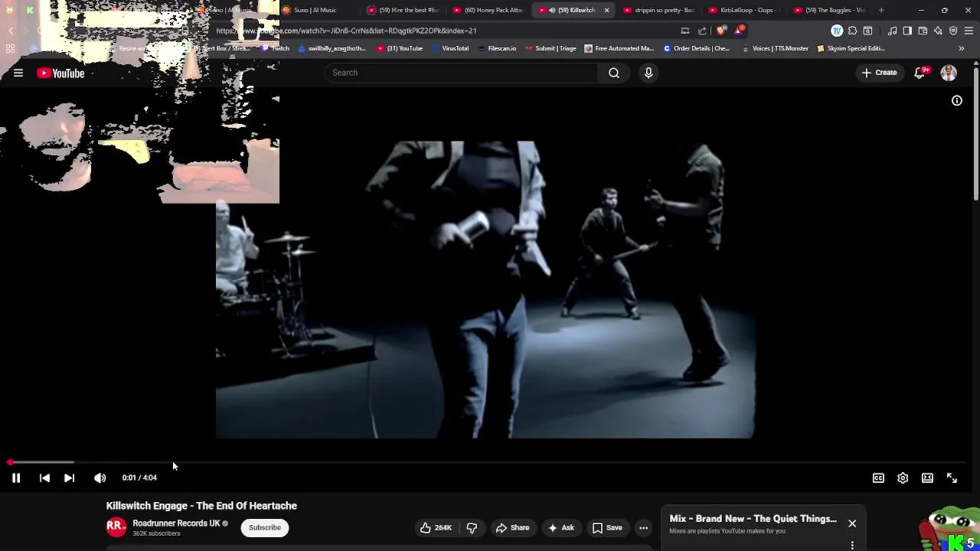Click the Ask button under video

click(x=561, y=527)
